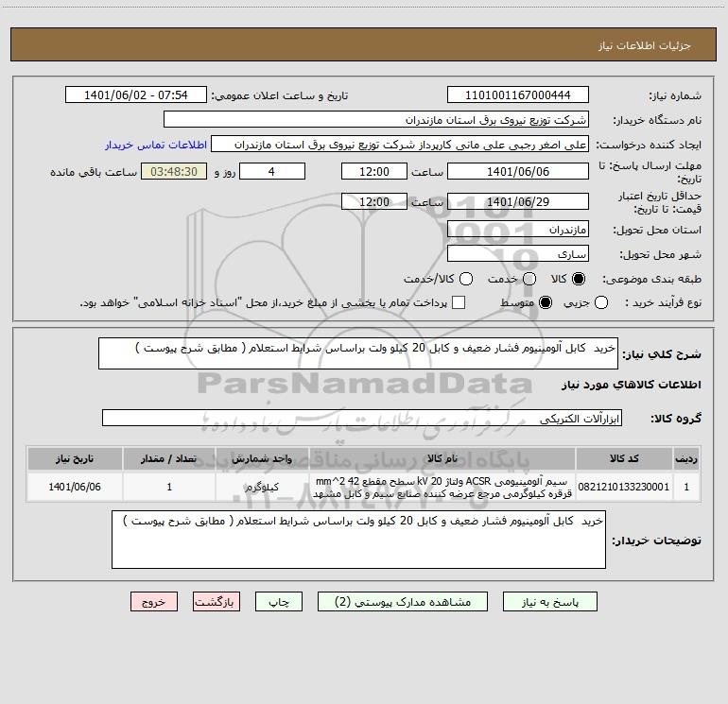The image size is (728, 704).
Task: Click the پاسخ به نیاز button
Action: (549, 601)
